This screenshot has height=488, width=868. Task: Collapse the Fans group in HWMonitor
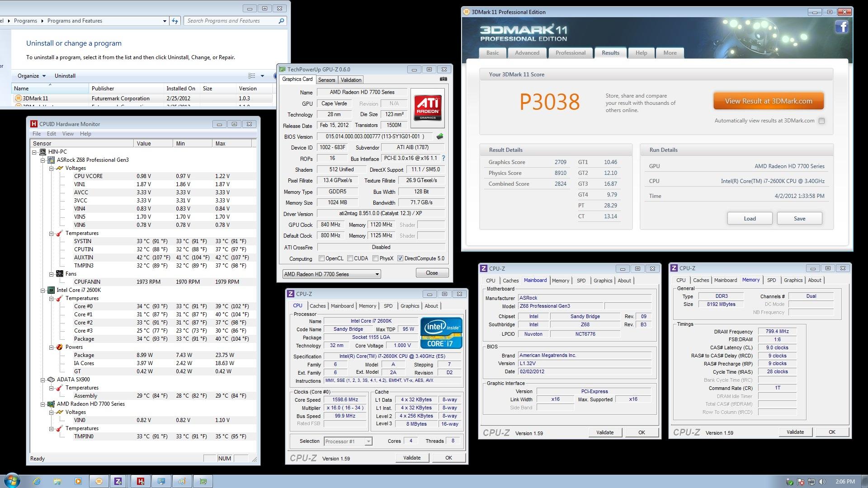click(52, 274)
